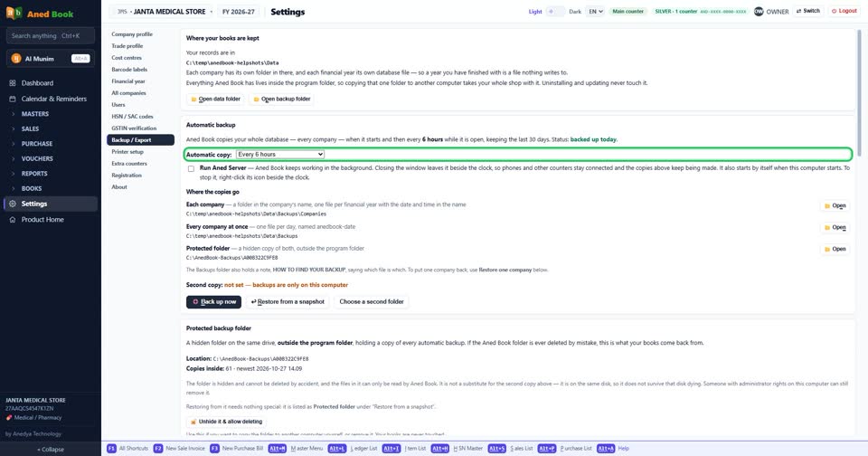Click the Medical / Pharmacy label
868x456 pixels.
tap(38, 418)
